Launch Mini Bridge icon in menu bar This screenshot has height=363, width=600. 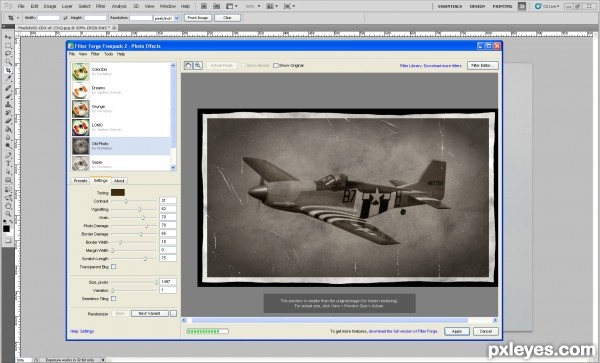[x=216, y=6]
